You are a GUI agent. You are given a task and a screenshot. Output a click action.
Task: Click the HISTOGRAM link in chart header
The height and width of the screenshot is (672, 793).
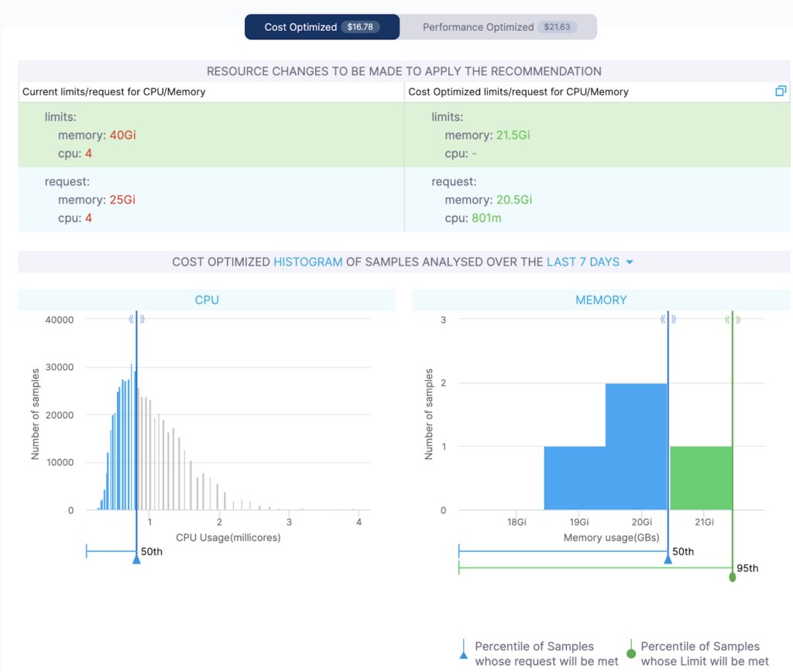[x=308, y=262]
